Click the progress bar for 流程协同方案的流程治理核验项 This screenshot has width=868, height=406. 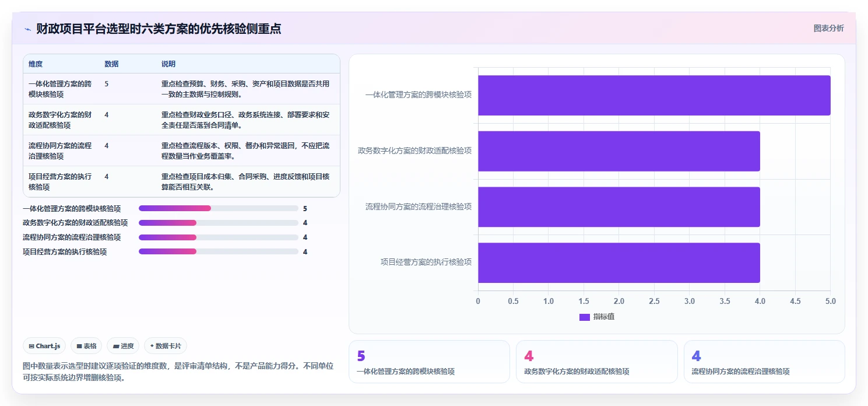tap(219, 237)
